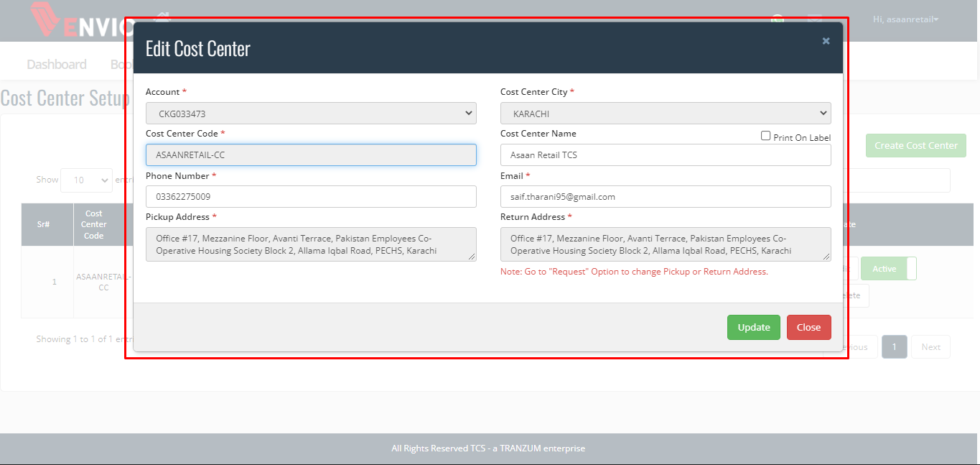Click the green Update button
Viewport: 980px width, 465px height.
click(754, 327)
